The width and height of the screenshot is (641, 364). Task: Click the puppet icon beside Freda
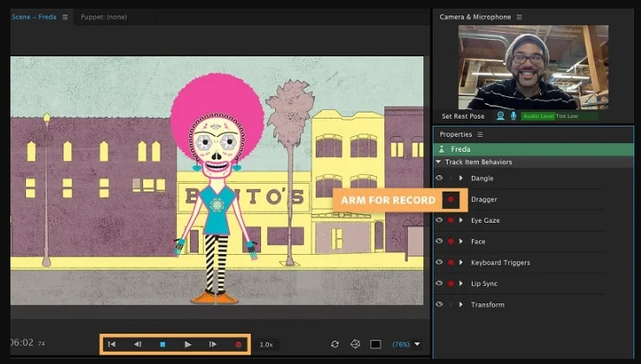coord(442,149)
